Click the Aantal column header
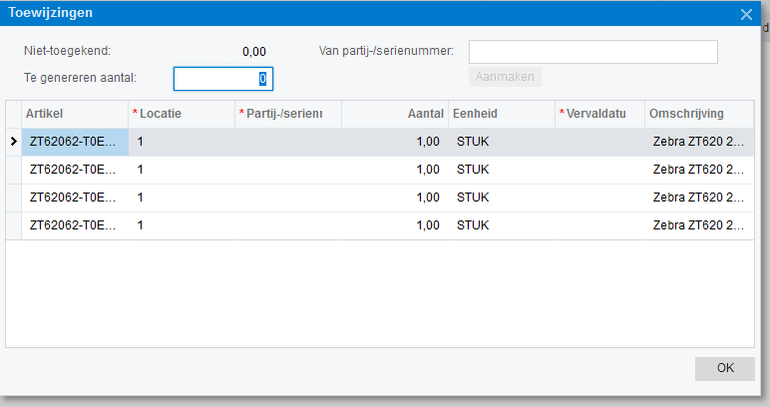770x407 pixels. tap(394, 114)
